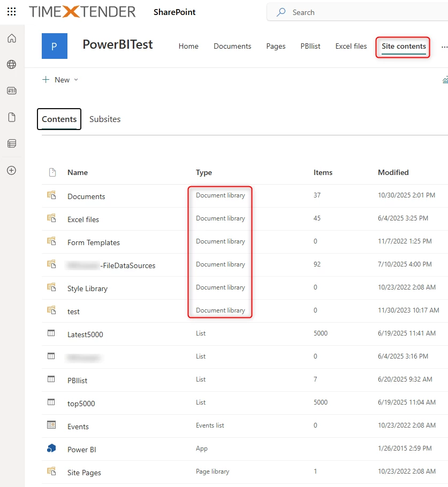This screenshot has height=487, width=448.
Task: Open Pages in the site navigation
Action: coord(276,46)
